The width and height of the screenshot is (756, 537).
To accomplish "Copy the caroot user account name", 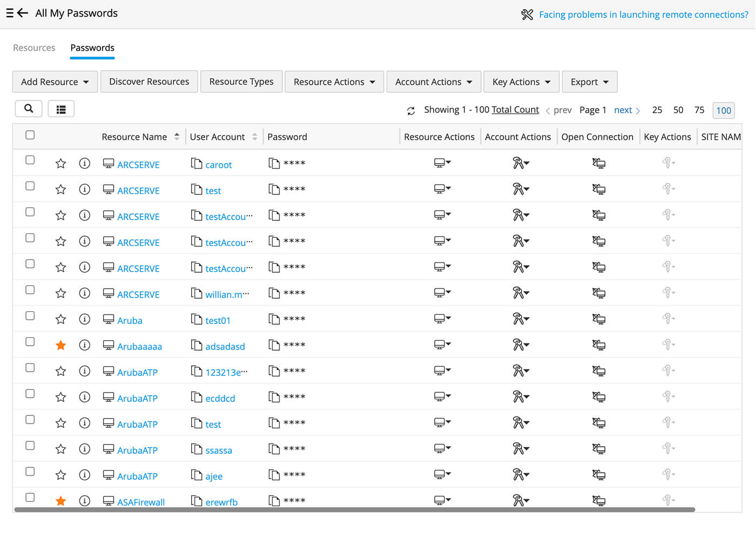I will pos(197,163).
